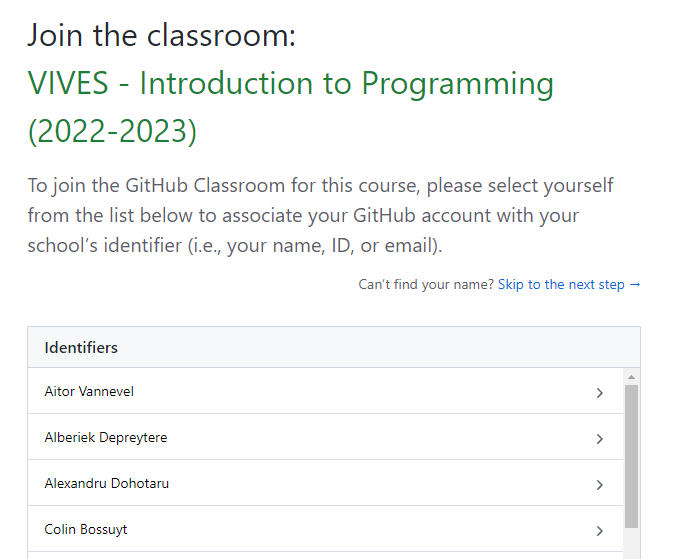
Task: Click the scroll-up arrow of the identifiers list
Action: coord(631,377)
